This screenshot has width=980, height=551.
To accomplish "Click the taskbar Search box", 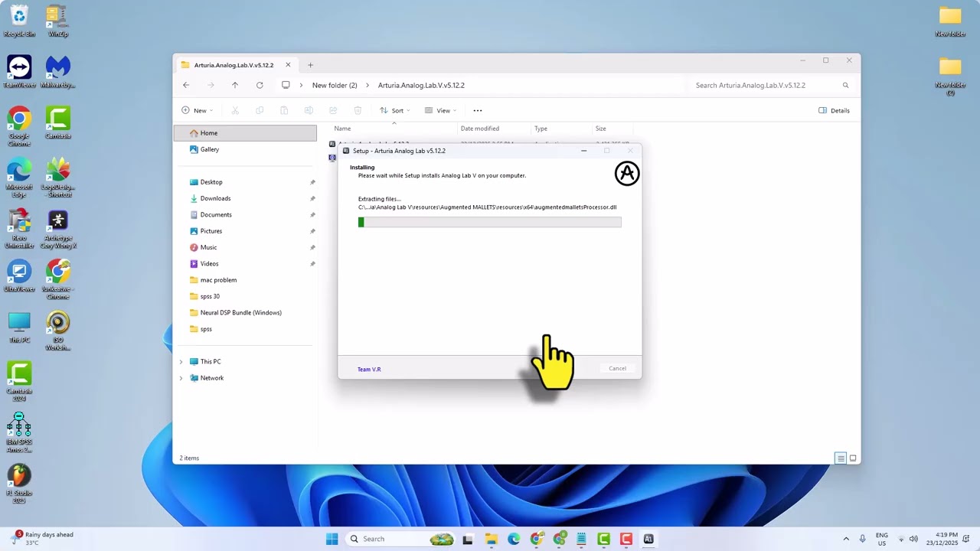I will 400,539.
